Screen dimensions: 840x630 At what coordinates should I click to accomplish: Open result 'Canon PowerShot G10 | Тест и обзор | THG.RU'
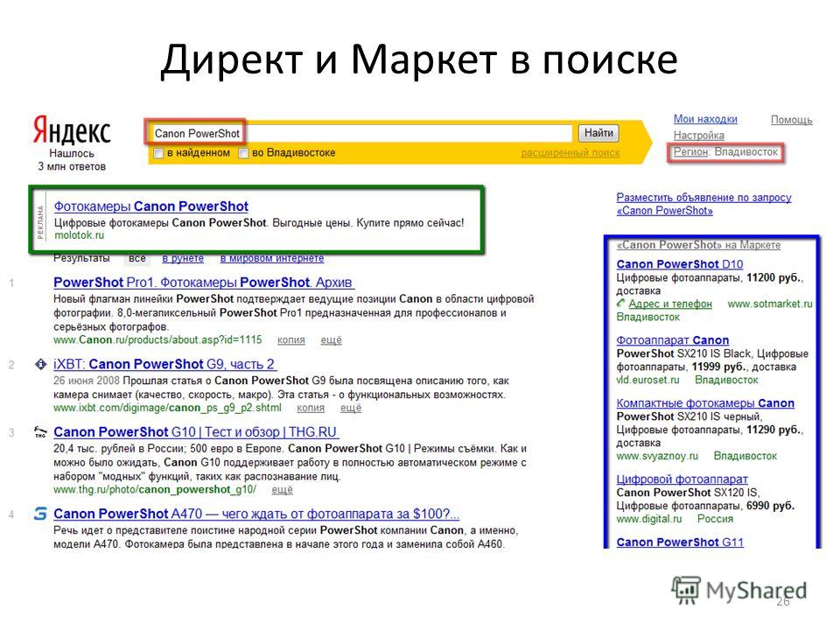click(196, 431)
